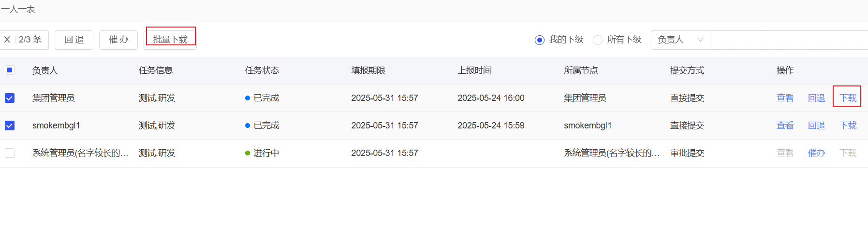Viewport: 868px width, 238px height.
Task: Uncheck the 集团管理员 row checkbox
Action: [10, 98]
